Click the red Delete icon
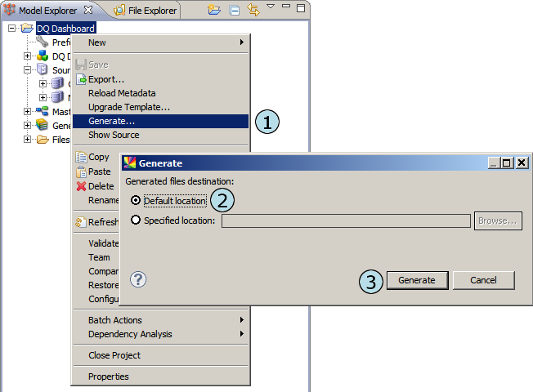 [81, 186]
